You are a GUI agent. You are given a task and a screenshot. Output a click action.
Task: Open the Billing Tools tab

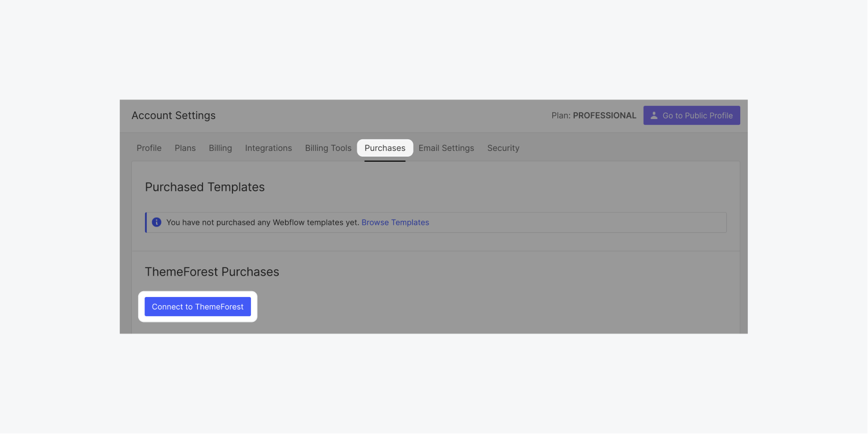click(328, 148)
